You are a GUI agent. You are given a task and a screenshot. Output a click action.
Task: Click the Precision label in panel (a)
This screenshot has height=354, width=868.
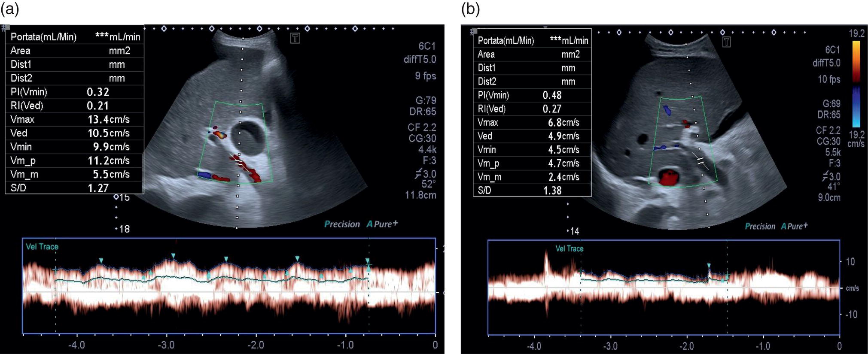[342, 224]
